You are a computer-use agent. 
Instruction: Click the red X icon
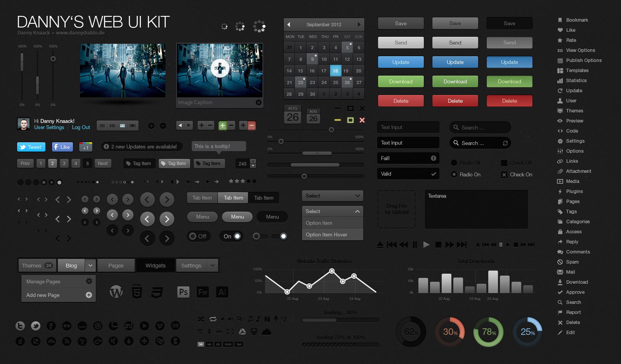click(362, 120)
